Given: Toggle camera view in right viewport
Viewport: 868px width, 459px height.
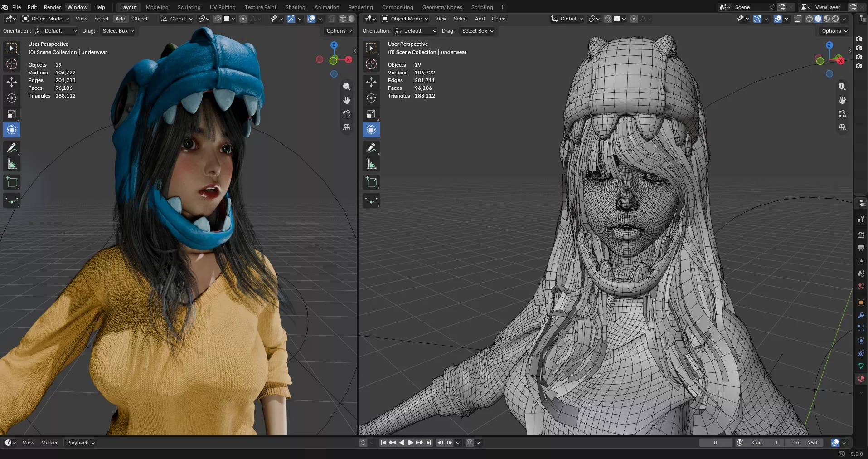Looking at the screenshot, I should coord(842,114).
